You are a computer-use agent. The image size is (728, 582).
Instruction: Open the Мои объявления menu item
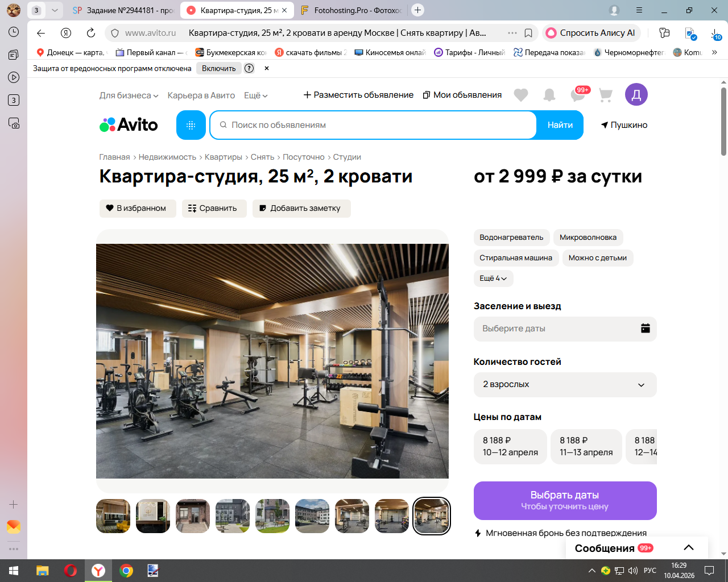[x=462, y=95]
